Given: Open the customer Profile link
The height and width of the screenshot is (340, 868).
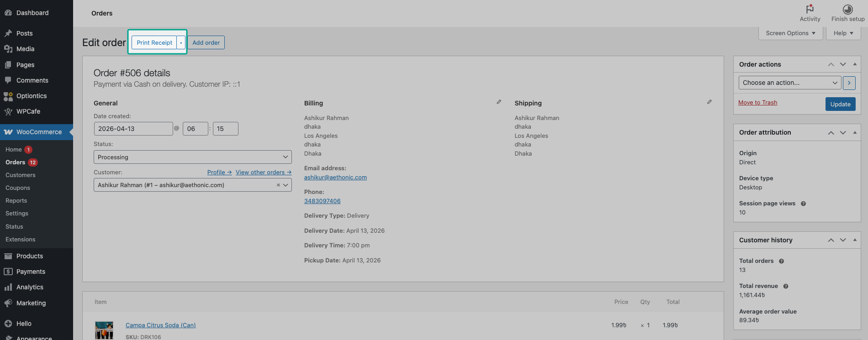Looking at the screenshot, I should pyautogui.click(x=220, y=172).
